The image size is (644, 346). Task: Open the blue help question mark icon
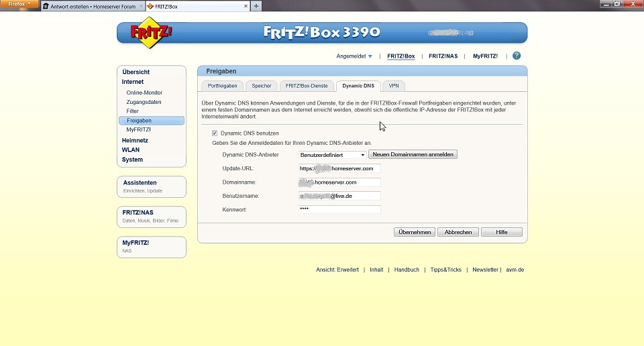pyautogui.click(x=517, y=56)
